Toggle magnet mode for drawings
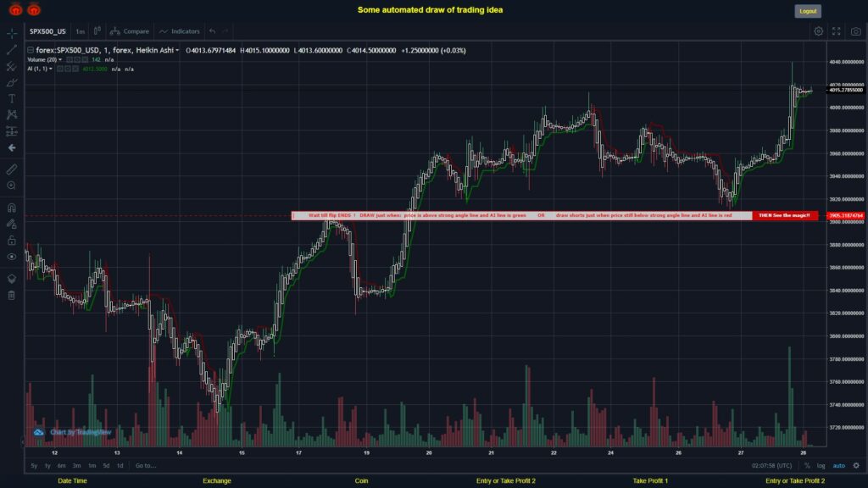The image size is (868, 488). coord(12,208)
